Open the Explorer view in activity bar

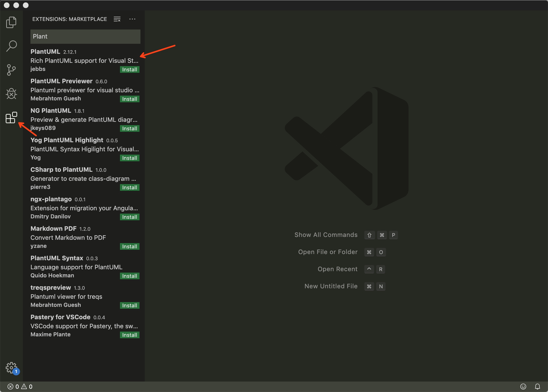11,22
